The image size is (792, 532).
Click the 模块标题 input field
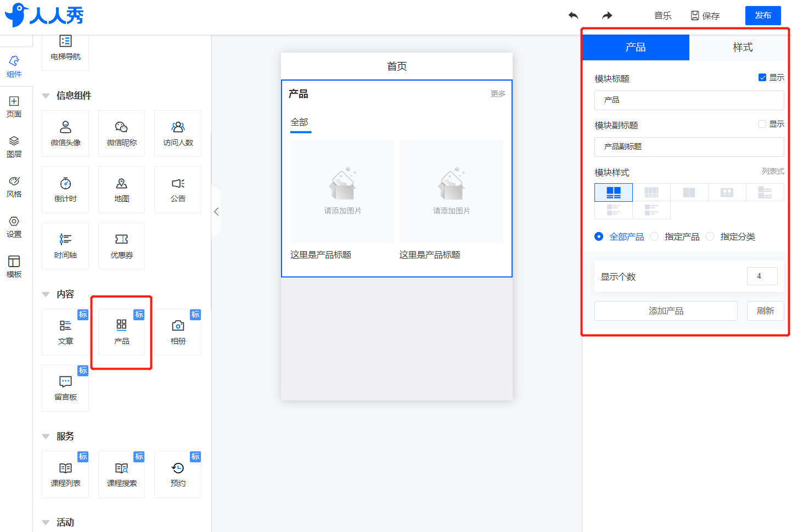(689, 100)
